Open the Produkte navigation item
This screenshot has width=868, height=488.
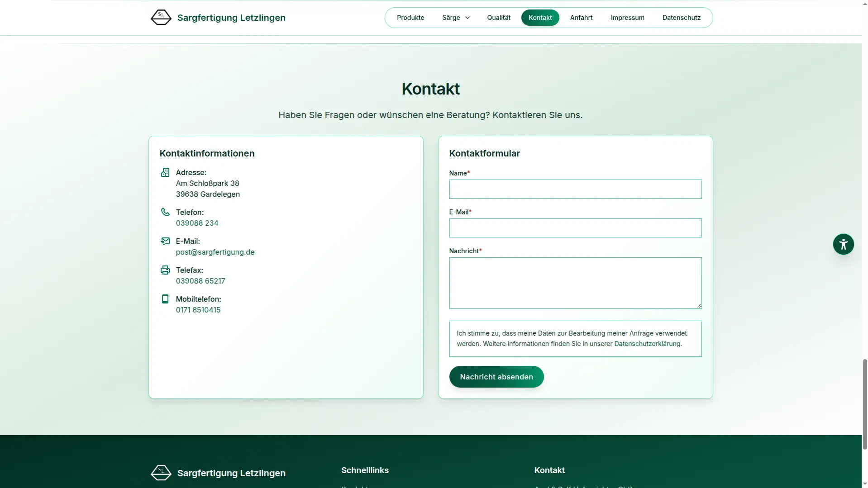410,18
